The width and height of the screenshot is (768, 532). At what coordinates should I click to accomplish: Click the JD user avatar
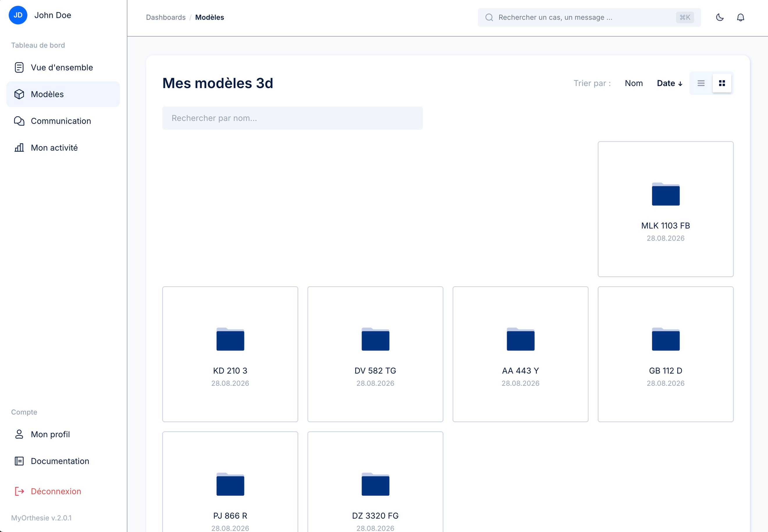click(18, 15)
